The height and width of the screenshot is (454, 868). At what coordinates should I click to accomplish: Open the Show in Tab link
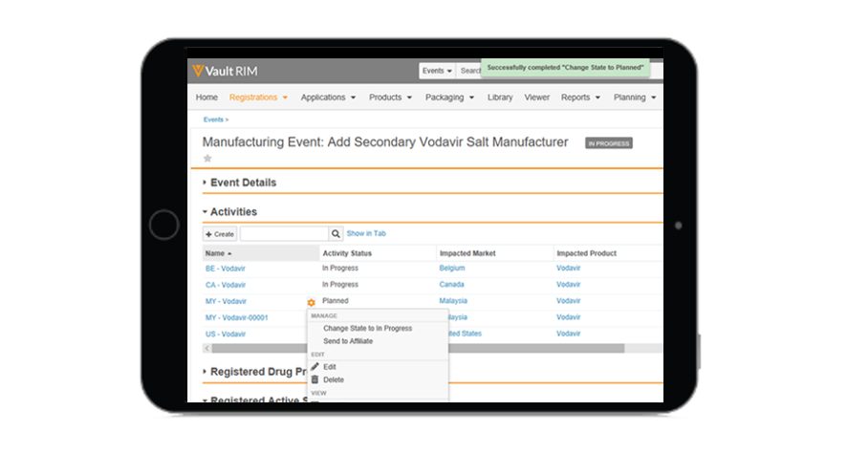pyautogui.click(x=366, y=233)
